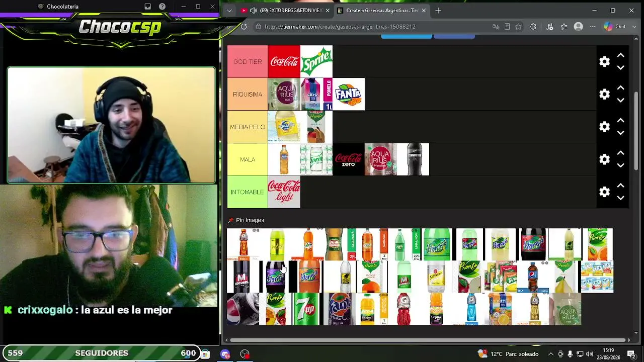644x362 pixels.
Task: Open the Copilot Chat button
Action: (615, 27)
